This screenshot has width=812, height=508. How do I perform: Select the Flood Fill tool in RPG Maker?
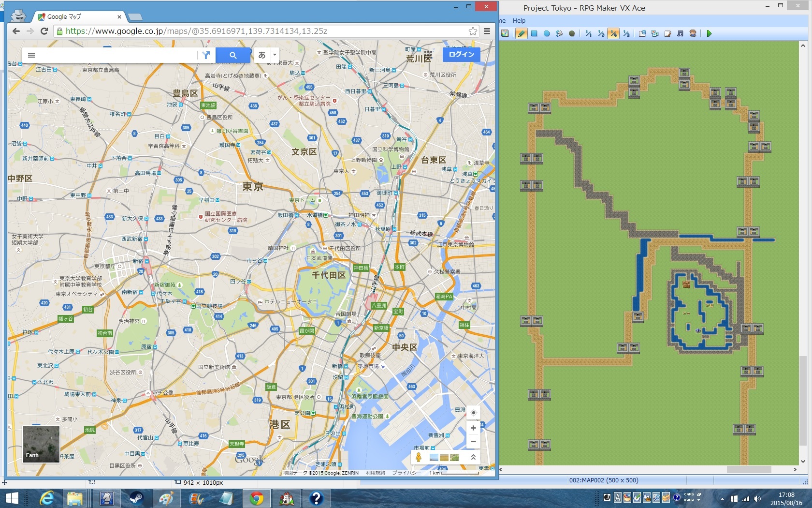pos(559,33)
